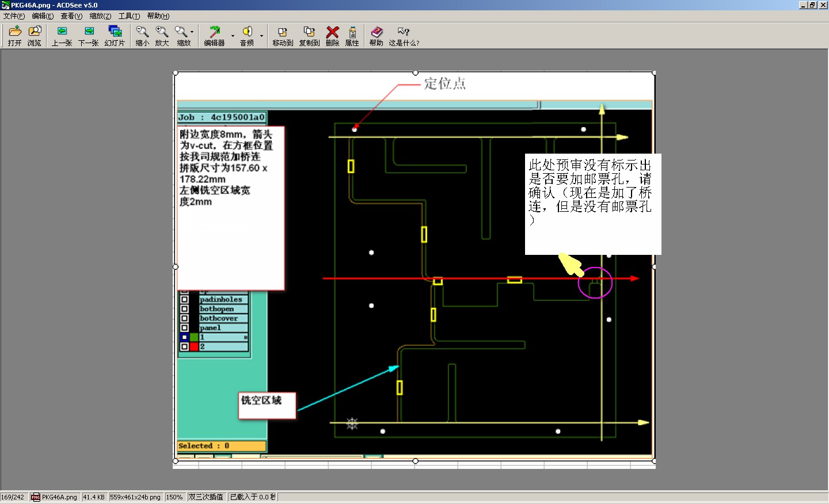Viewport: 829px width, 504px height.
Task: Toggle the bothopen layer checkbox
Action: pos(184,309)
